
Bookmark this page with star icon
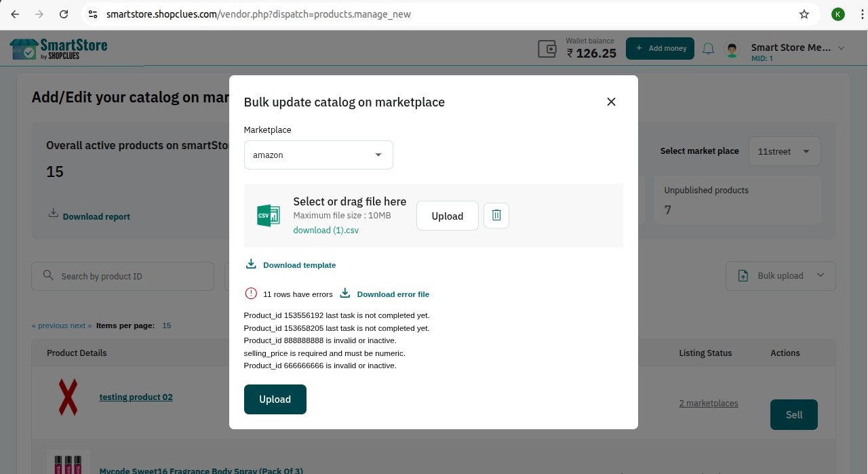click(804, 14)
